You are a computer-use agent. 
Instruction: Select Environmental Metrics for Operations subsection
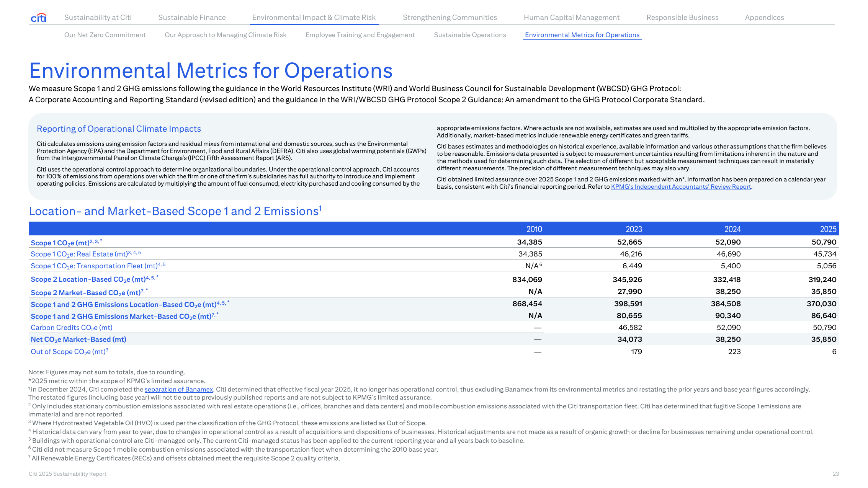tap(582, 35)
